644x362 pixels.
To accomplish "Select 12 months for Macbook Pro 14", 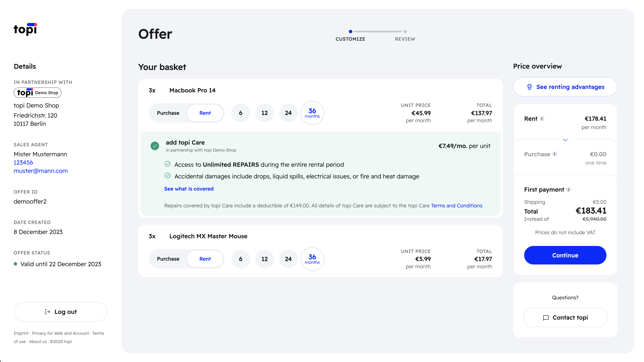I will coord(264,113).
